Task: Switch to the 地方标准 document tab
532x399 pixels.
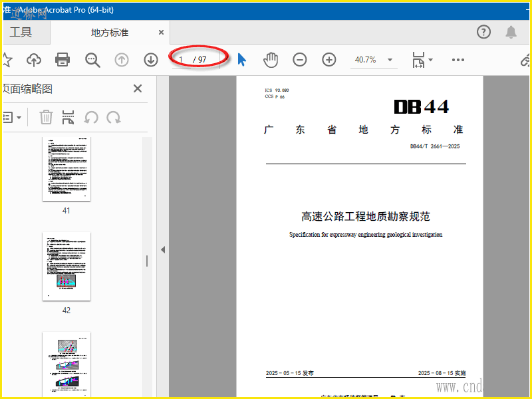Action: (x=110, y=33)
